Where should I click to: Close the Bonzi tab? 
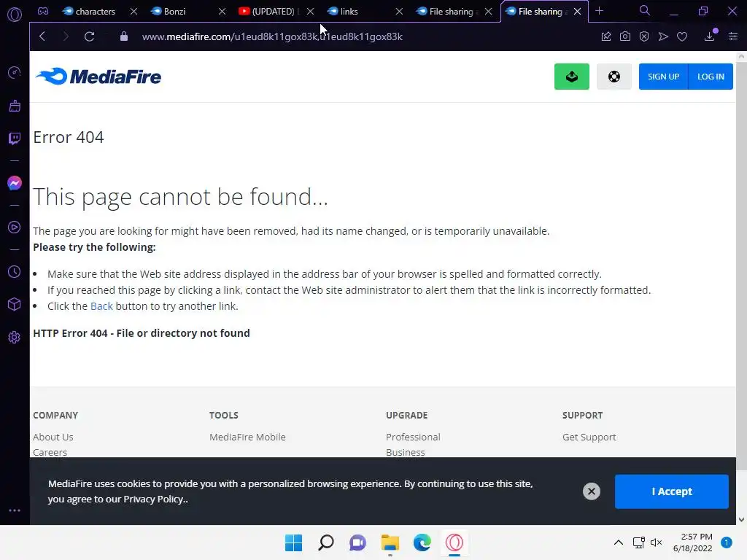pyautogui.click(x=222, y=12)
